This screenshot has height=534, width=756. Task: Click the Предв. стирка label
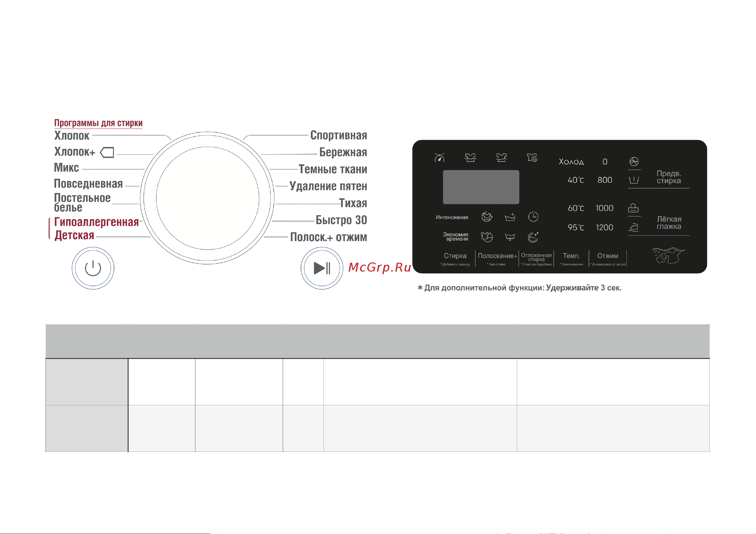coord(669,177)
